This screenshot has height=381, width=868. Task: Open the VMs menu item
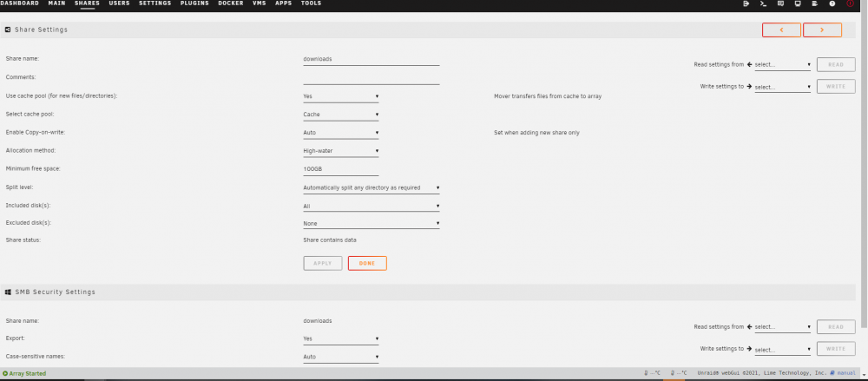point(259,3)
